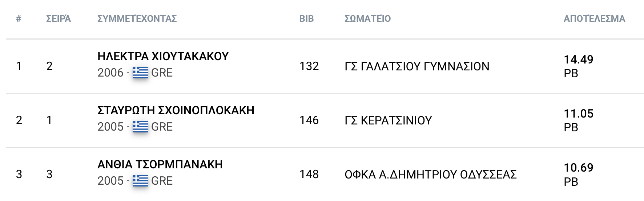This screenshot has height=201, width=644.
Task: Select club ΓΣ ΚΕΡΑΤΣΙΝΙΟΥ
Action: tap(388, 120)
